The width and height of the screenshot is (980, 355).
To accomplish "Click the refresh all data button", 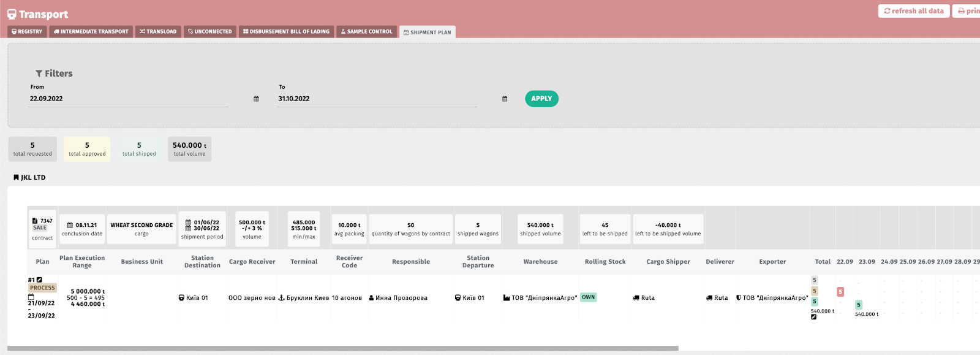I will click(x=914, y=11).
